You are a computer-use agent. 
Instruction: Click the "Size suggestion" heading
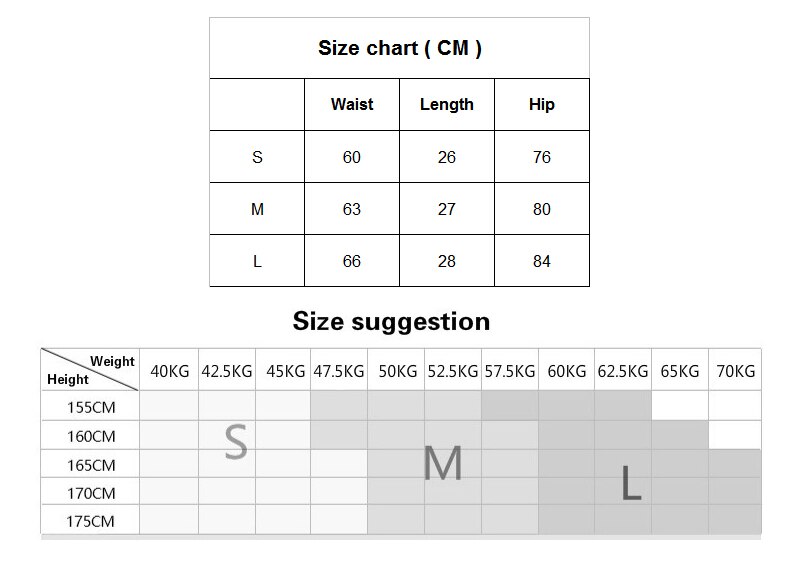[x=391, y=321]
